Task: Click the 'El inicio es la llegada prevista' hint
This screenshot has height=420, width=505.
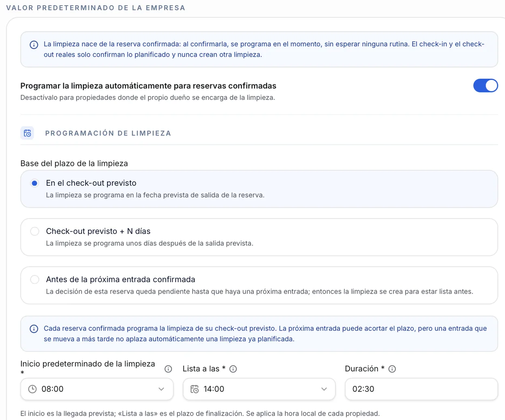Action: click(x=200, y=414)
